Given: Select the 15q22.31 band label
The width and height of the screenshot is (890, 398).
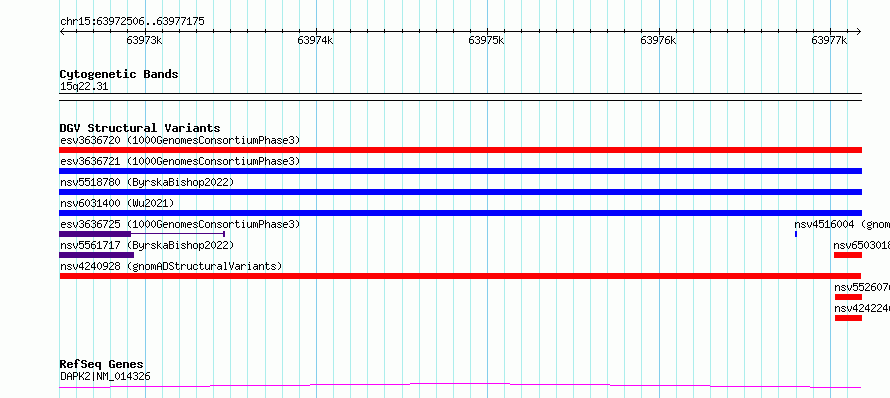Looking at the screenshot, I should [84, 87].
